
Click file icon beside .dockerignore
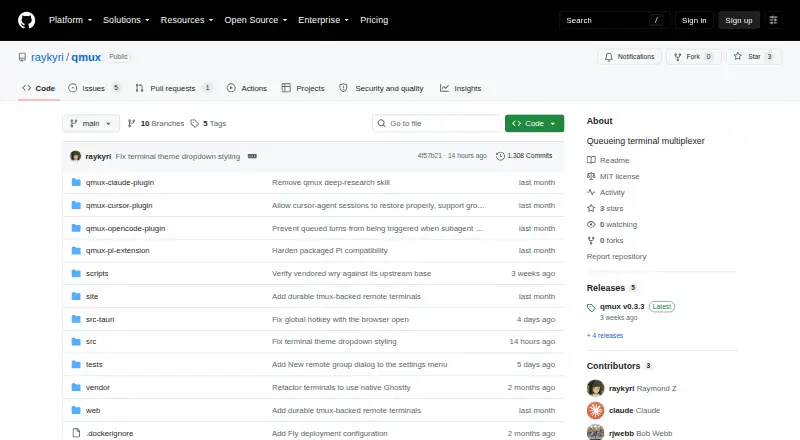click(76, 433)
